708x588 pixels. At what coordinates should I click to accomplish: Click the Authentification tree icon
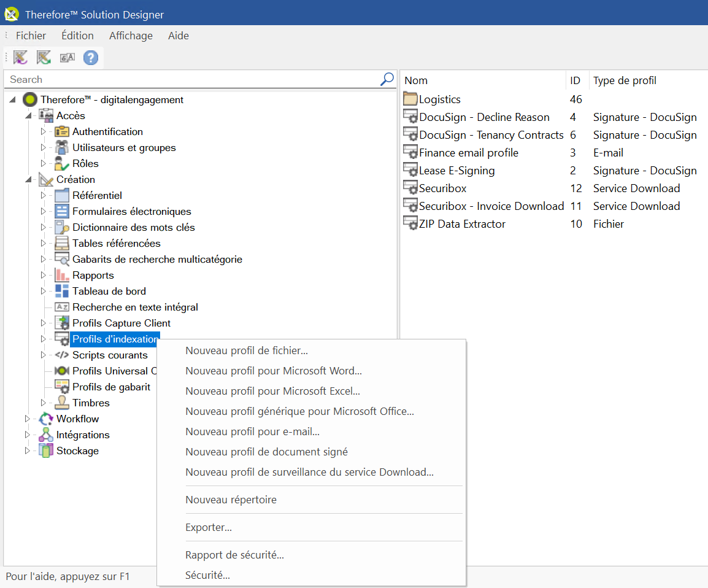tap(61, 131)
